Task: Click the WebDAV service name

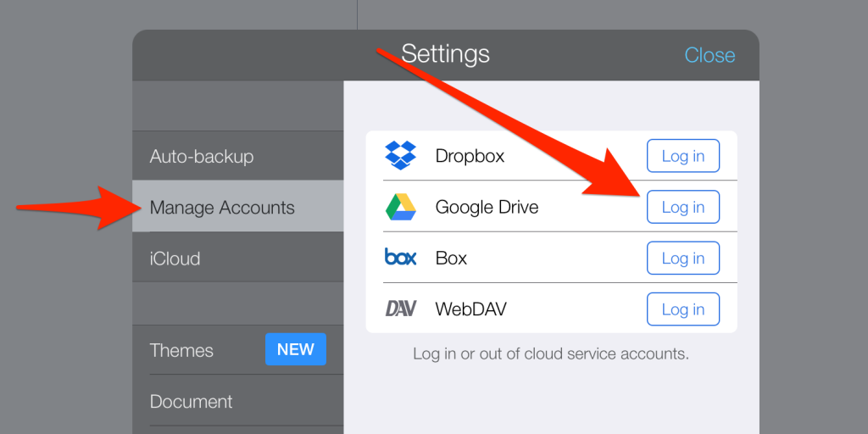Action: [x=470, y=309]
